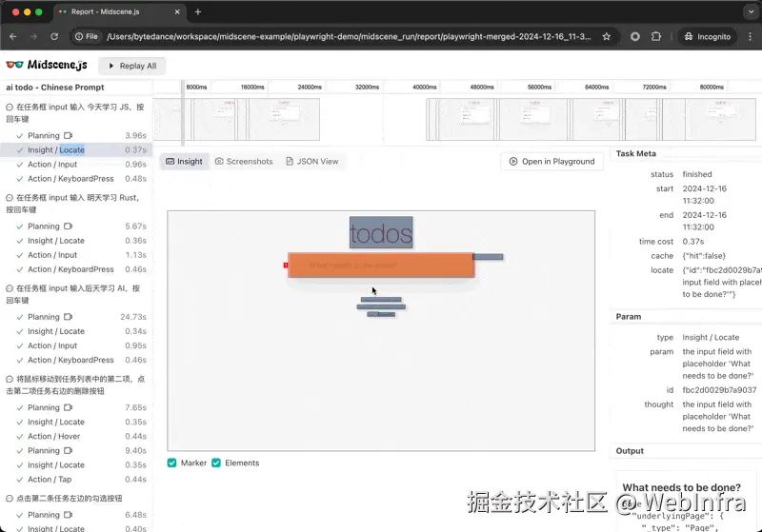Select the Planning step taking 5.67s

click(76, 227)
